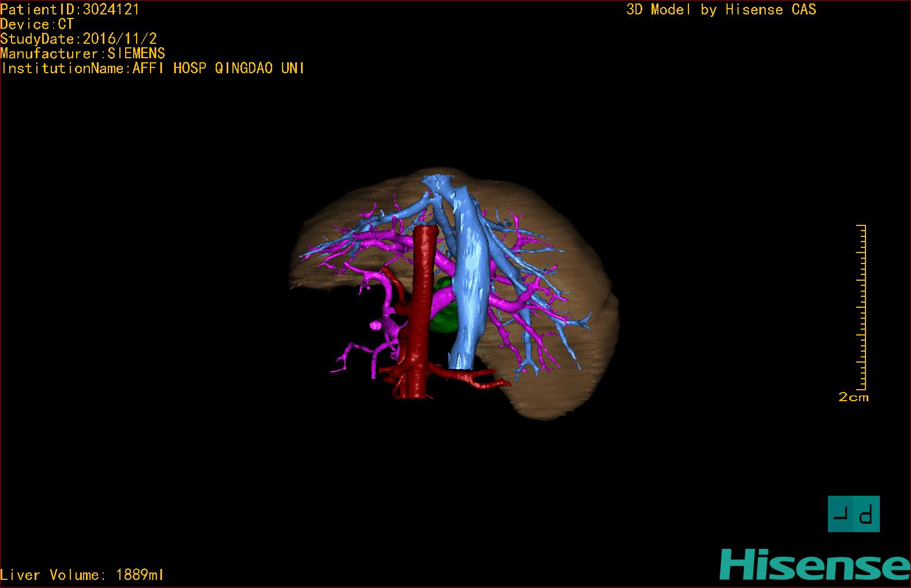Click the Liver Volume: 1889ml readout
This screenshot has height=588, width=911.
click(82, 575)
